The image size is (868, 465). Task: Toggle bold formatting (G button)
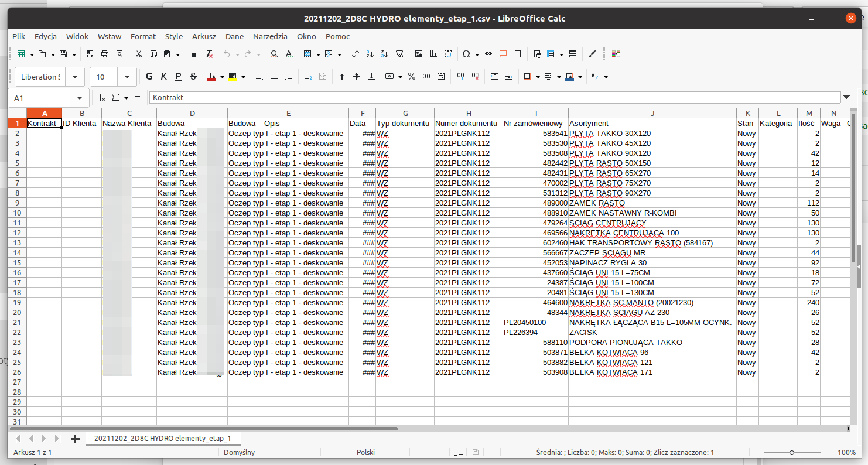point(149,77)
